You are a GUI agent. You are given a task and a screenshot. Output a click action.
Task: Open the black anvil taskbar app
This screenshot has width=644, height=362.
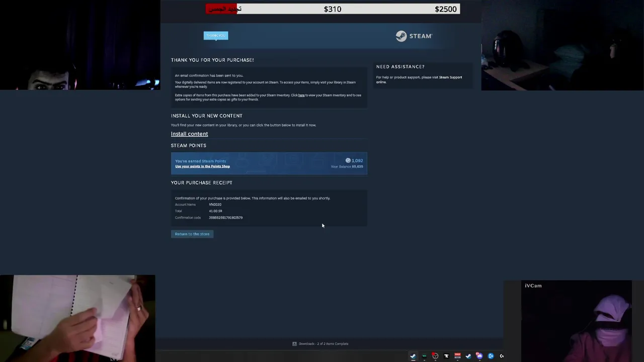[x=446, y=356]
